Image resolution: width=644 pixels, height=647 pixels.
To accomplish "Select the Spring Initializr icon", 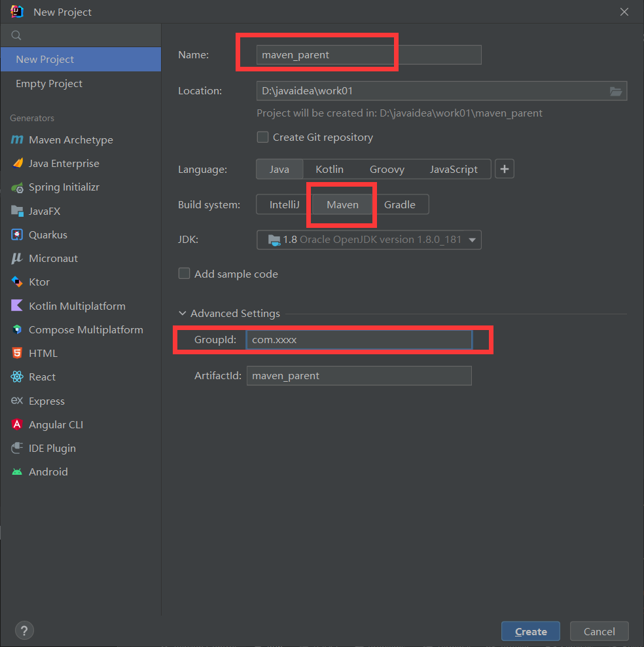I will point(17,187).
